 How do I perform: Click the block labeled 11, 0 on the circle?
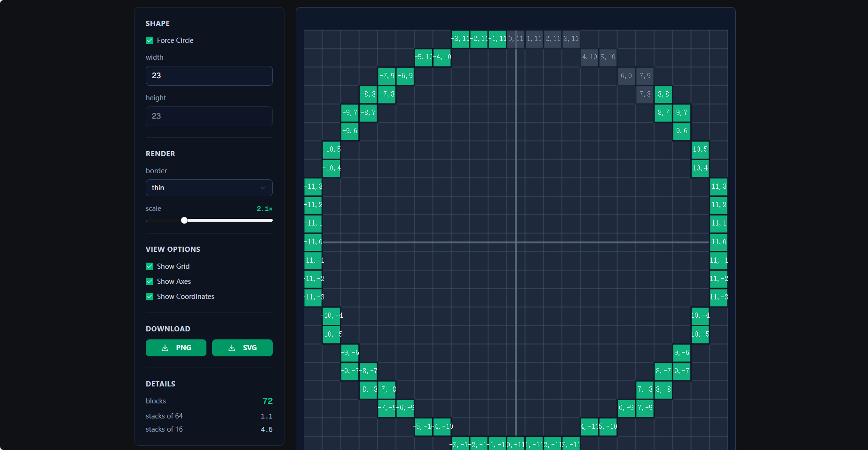click(x=718, y=242)
